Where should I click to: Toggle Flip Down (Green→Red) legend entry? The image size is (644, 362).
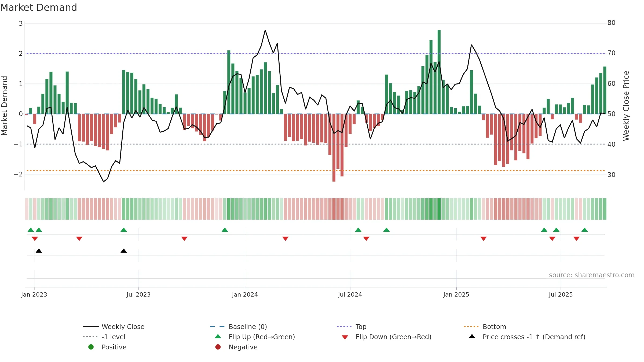tap(386, 337)
